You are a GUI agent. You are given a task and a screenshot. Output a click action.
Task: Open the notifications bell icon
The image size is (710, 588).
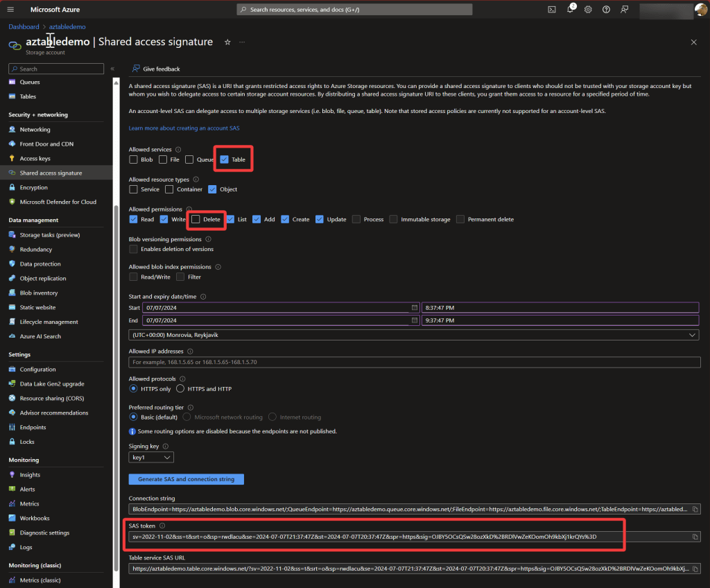(570, 10)
